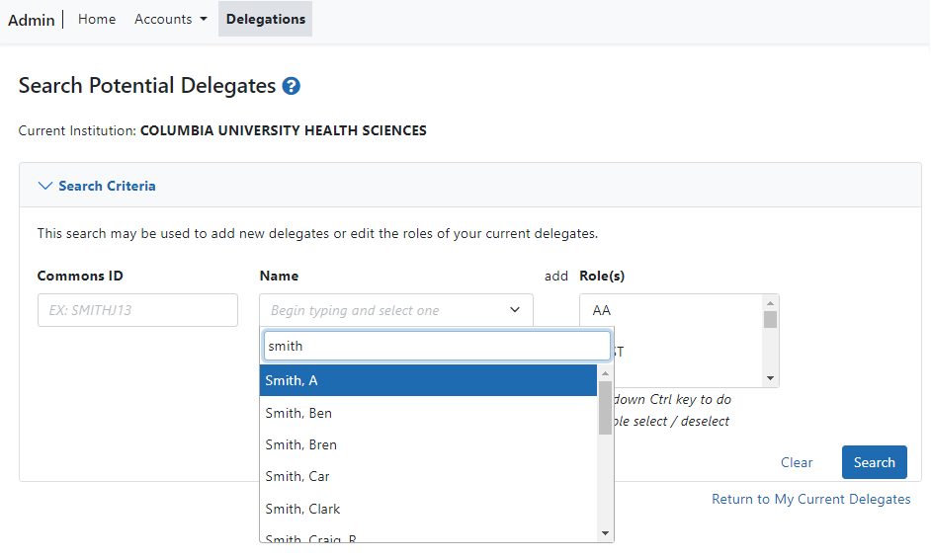Open the Delegations tab
Image resolution: width=931 pixels, height=560 pixels.
[265, 19]
